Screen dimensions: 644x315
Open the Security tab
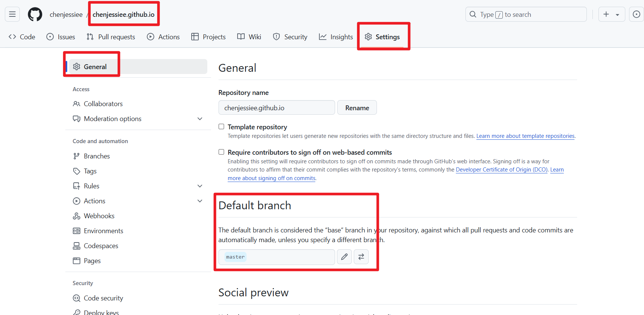[290, 37]
